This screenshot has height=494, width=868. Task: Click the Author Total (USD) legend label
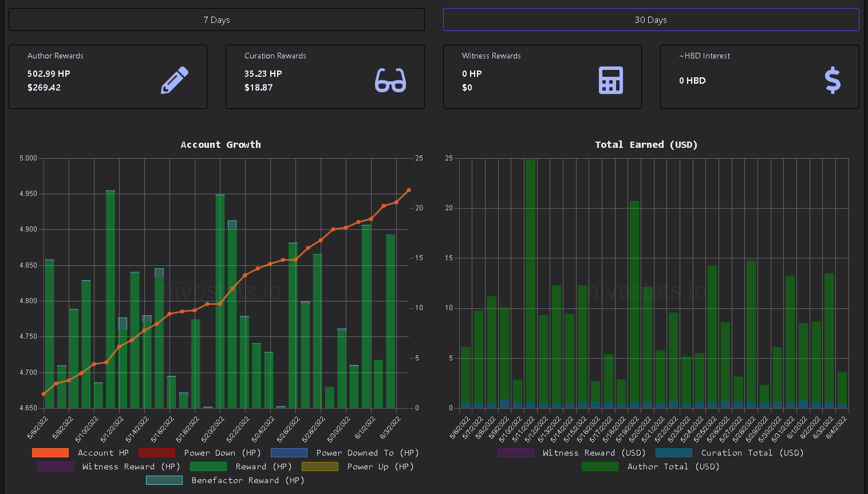point(673,466)
